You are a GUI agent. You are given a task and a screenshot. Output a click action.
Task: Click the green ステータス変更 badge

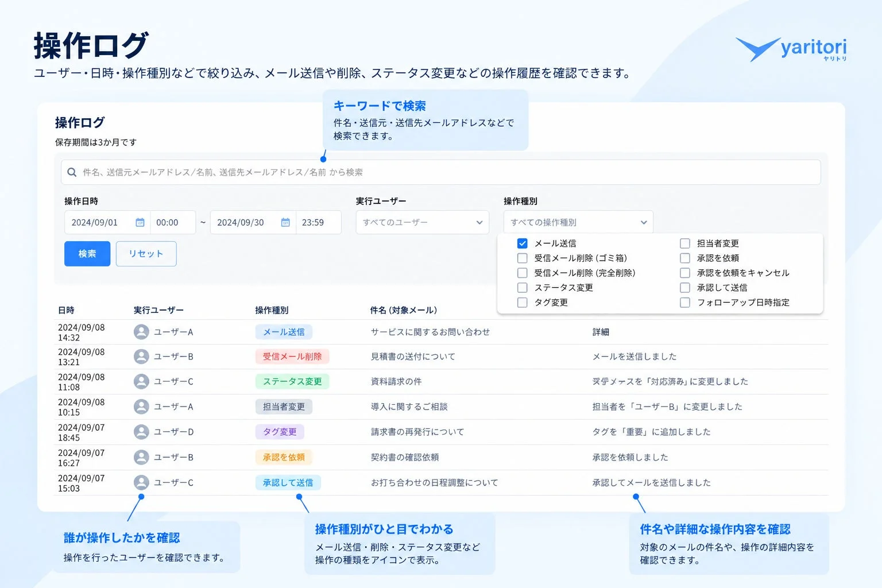coord(292,381)
